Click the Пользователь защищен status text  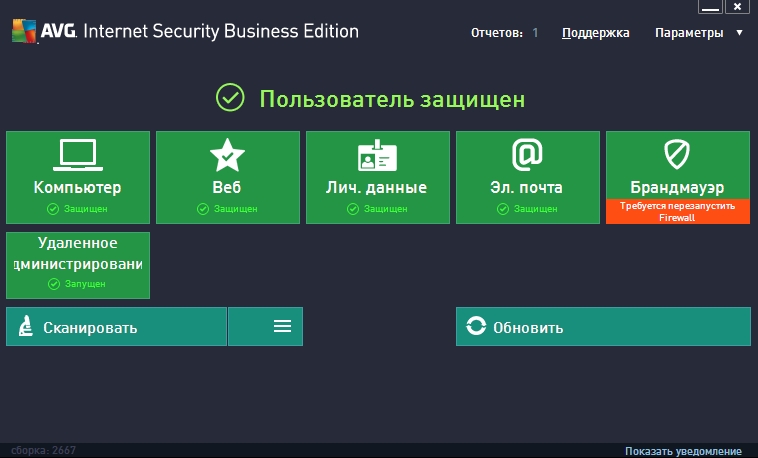(392, 99)
